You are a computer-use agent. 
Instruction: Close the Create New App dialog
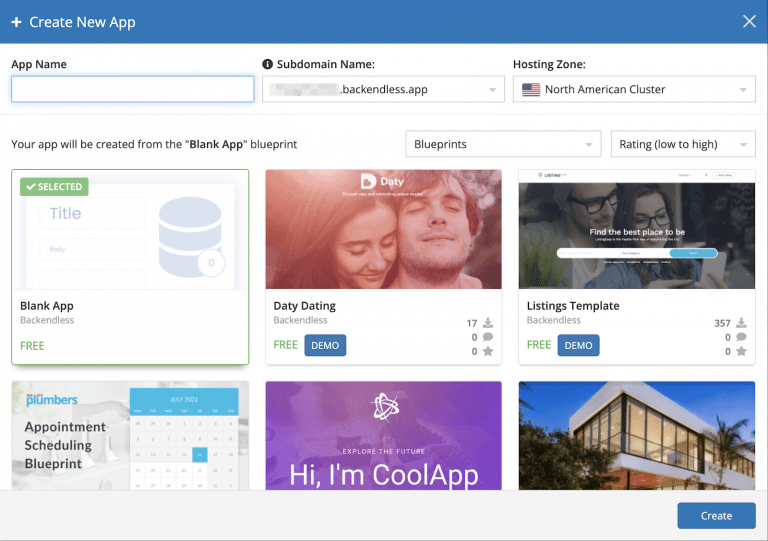[x=749, y=21]
